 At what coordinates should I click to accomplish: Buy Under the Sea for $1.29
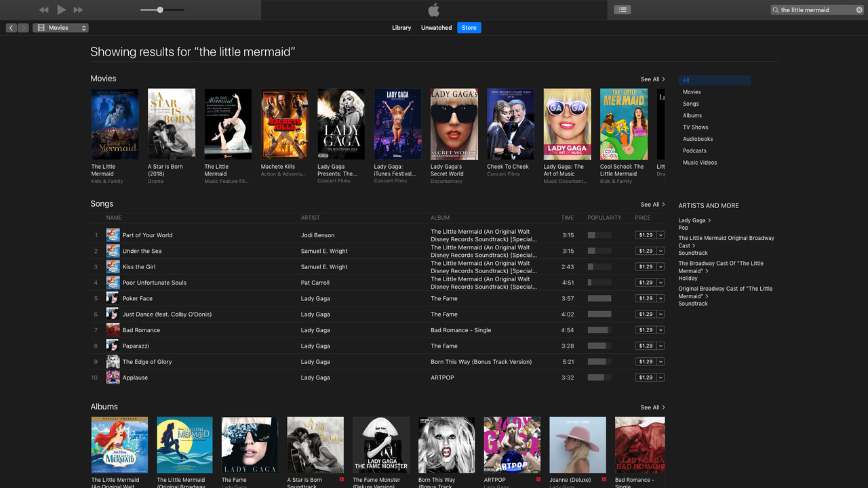(646, 251)
